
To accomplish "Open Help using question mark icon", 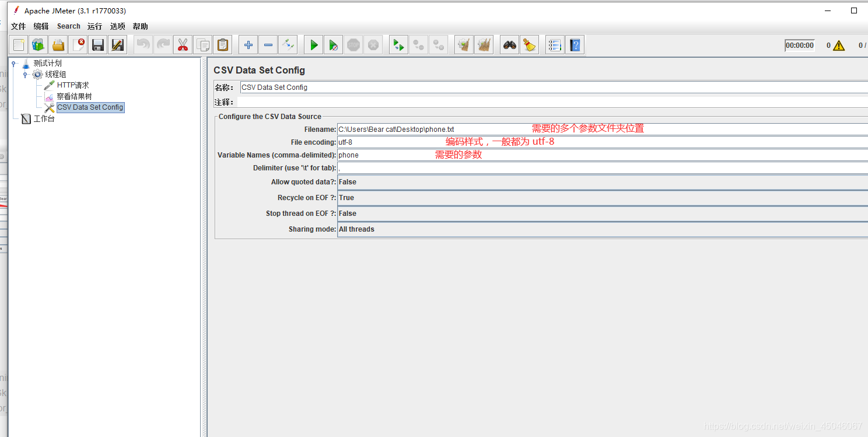I will click(x=575, y=45).
